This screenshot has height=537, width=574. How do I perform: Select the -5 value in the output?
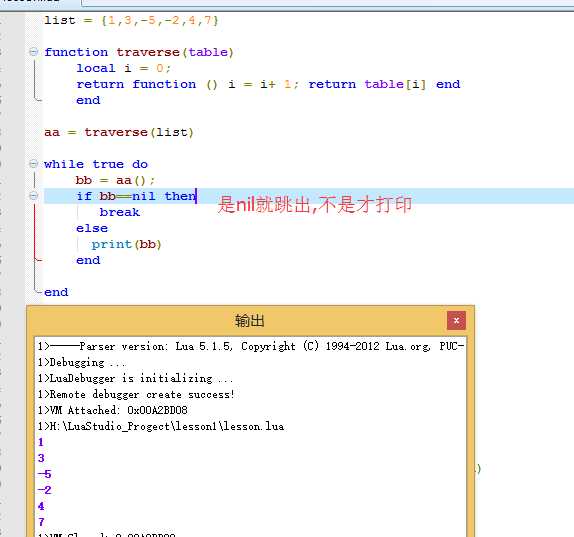click(44, 474)
